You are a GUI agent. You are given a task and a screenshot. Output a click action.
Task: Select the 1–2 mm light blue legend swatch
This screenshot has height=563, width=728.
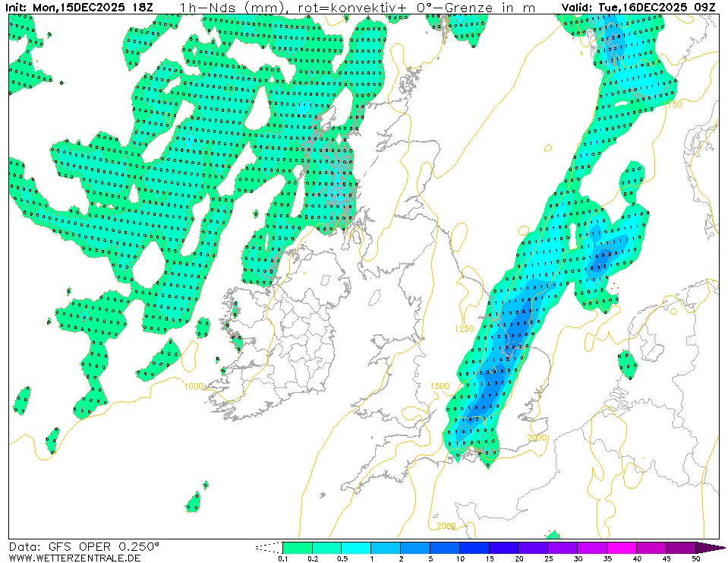(x=386, y=548)
